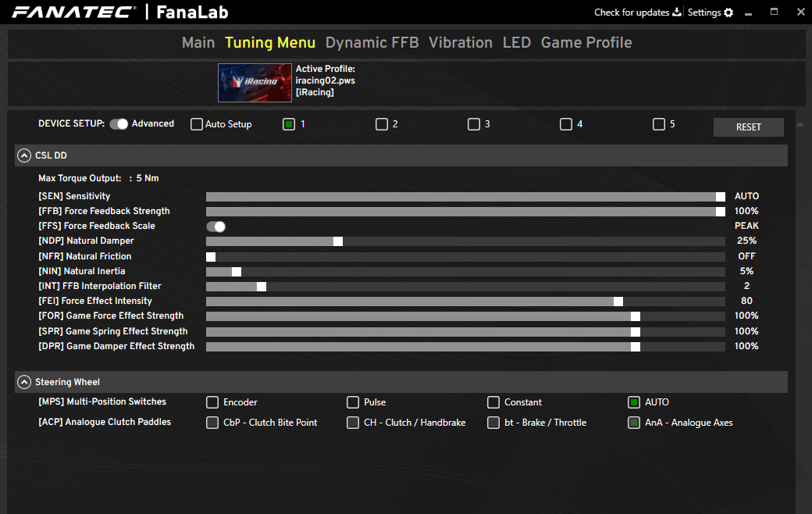Screen dimensions: 812x514
Task: Switch to the Game Profile tab
Action: click(586, 42)
